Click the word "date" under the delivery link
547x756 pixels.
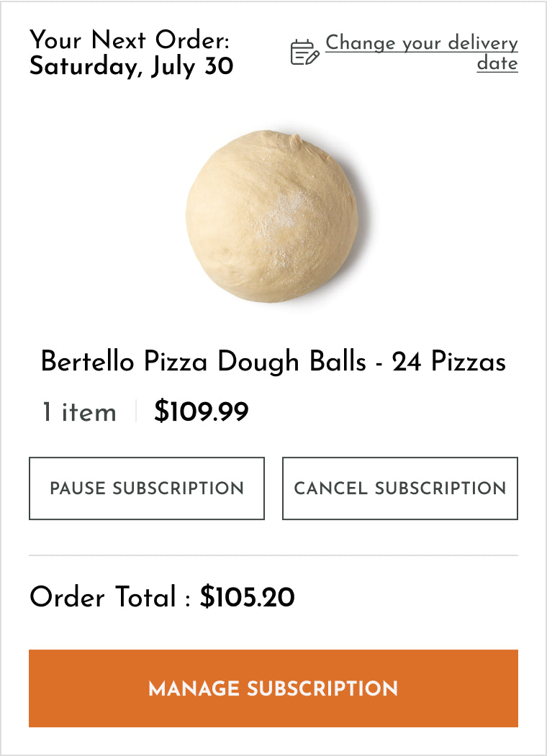tap(497, 63)
